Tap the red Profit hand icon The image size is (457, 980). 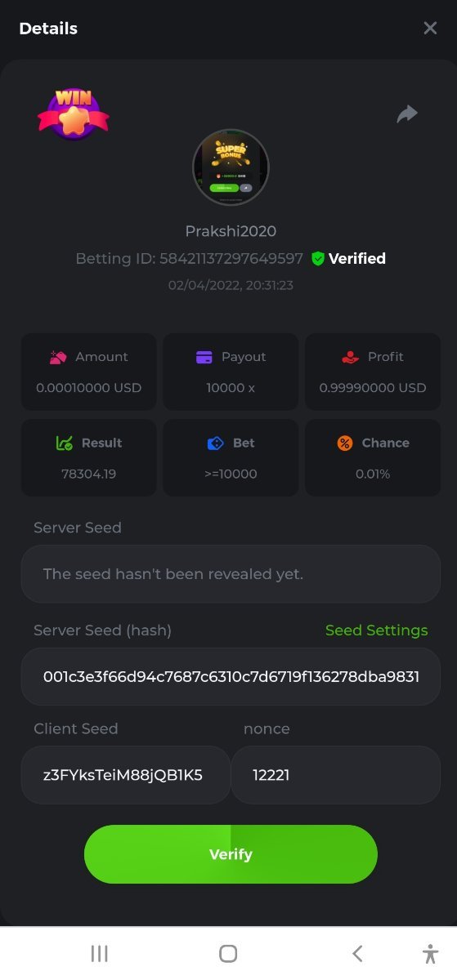[351, 357]
